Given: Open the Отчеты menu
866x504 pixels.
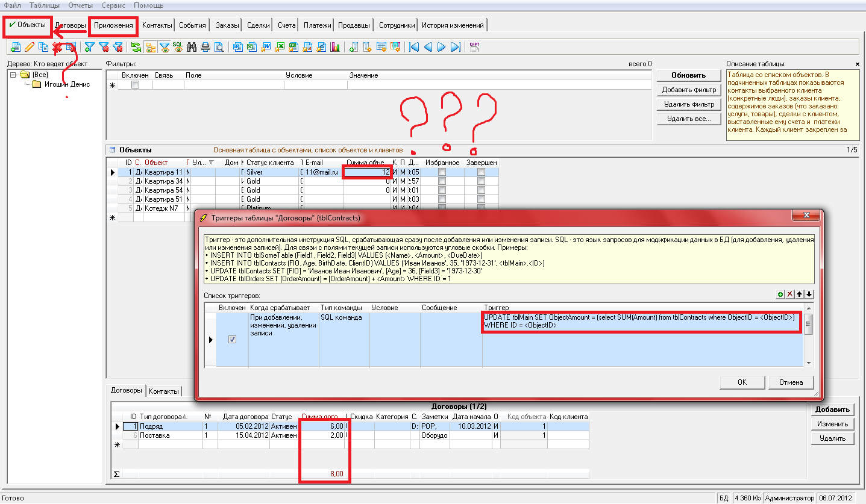Looking at the screenshot, I should (80, 5).
